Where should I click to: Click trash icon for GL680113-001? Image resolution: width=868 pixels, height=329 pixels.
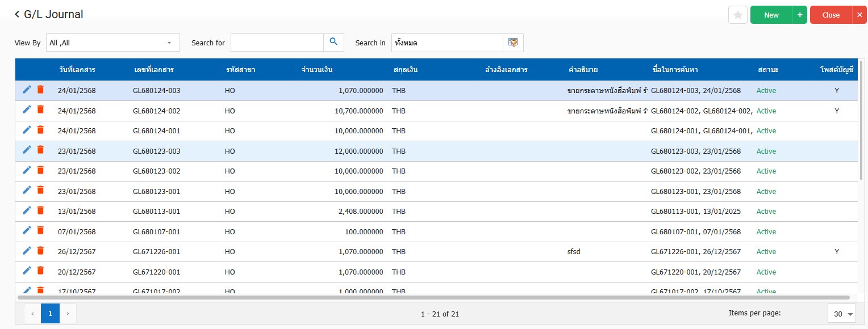coord(40,210)
